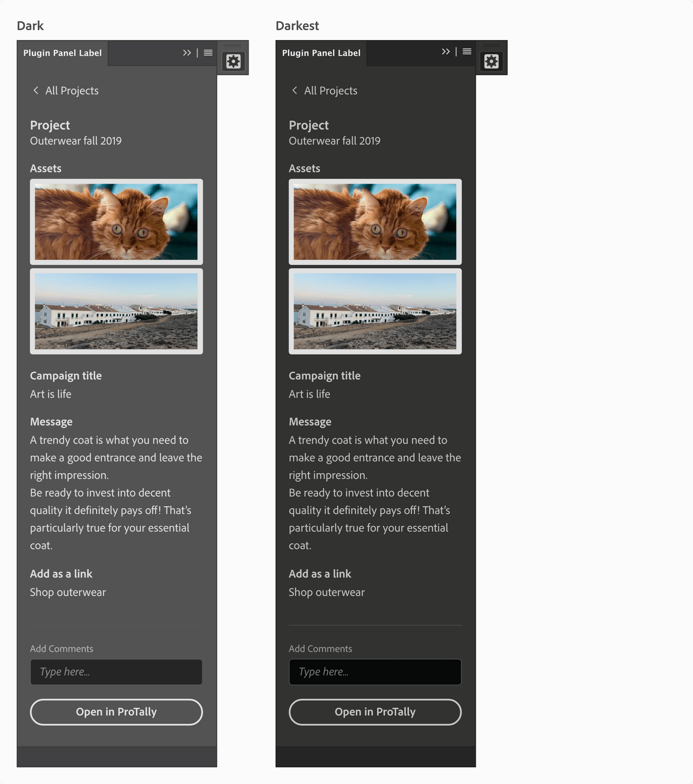Open the hamburger flyout menu on Darkest panel
The height and width of the screenshot is (784, 693).
tap(467, 52)
